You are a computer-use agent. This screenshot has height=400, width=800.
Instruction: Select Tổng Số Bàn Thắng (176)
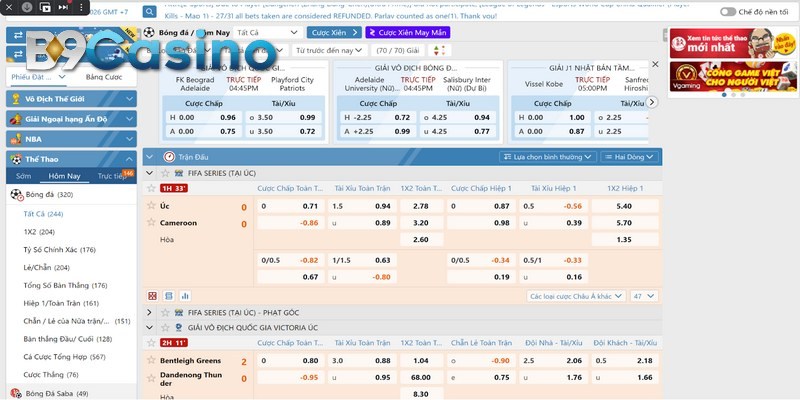(x=65, y=286)
